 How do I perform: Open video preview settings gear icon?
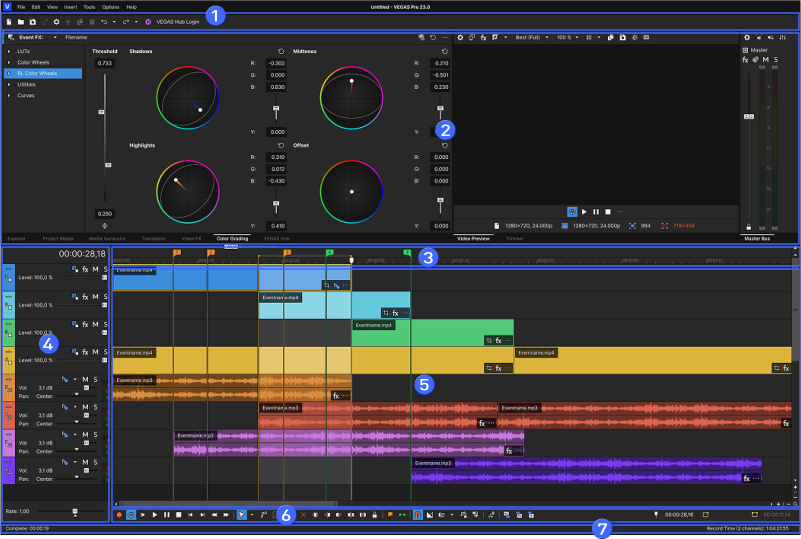pos(460,37)
